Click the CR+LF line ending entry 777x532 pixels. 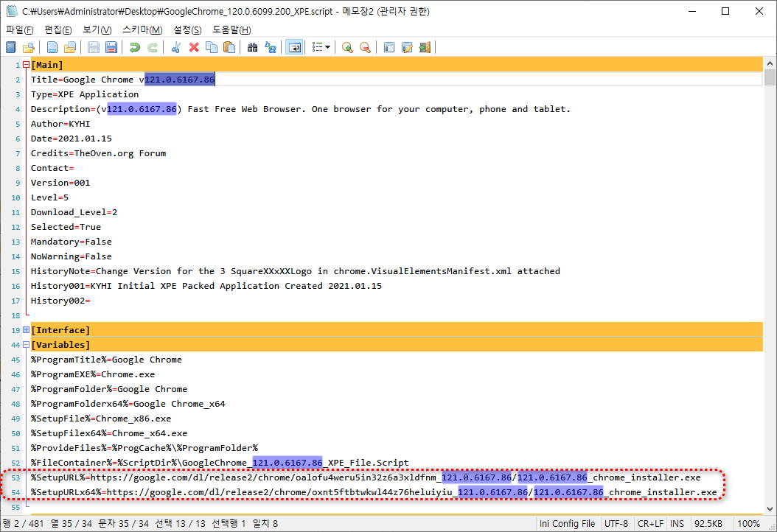[x=650, y=524]
